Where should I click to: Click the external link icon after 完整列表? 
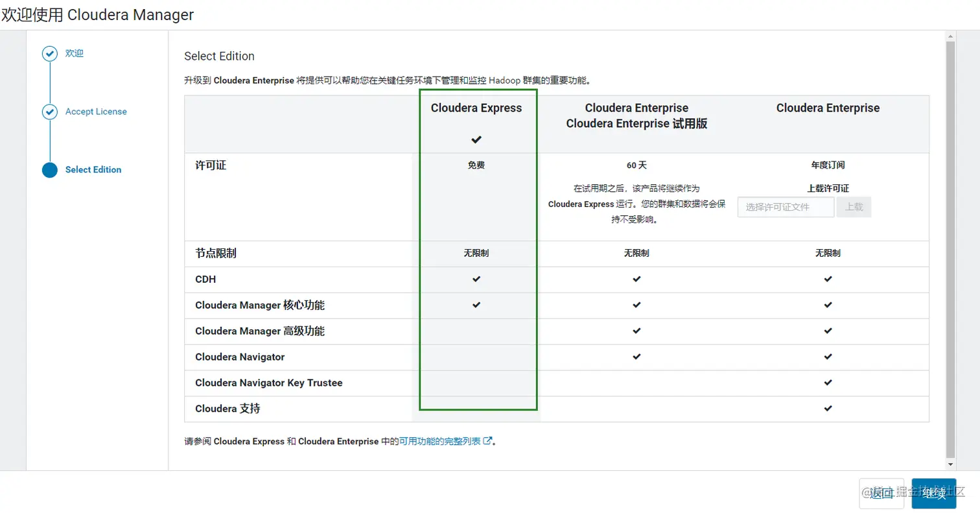tap(488, 441)
